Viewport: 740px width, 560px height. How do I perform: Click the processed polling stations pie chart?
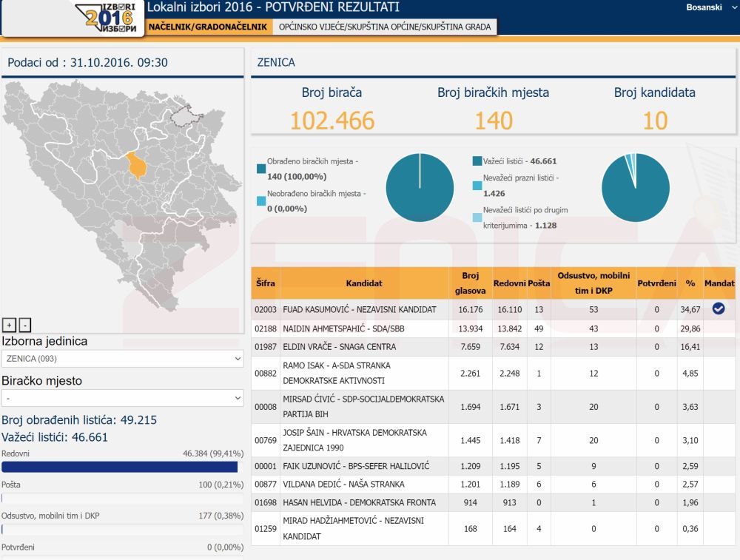click(420, 188)
